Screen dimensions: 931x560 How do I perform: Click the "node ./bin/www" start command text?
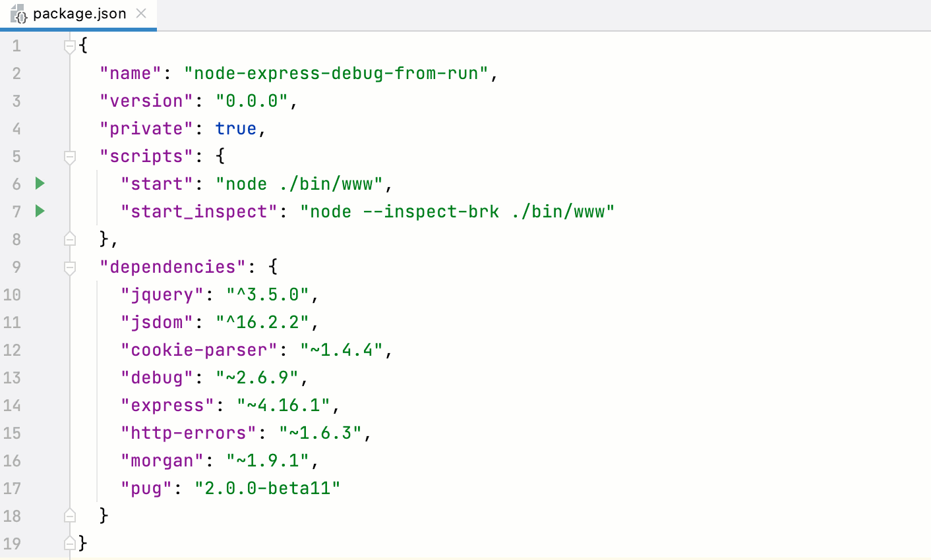click(300, 184)
